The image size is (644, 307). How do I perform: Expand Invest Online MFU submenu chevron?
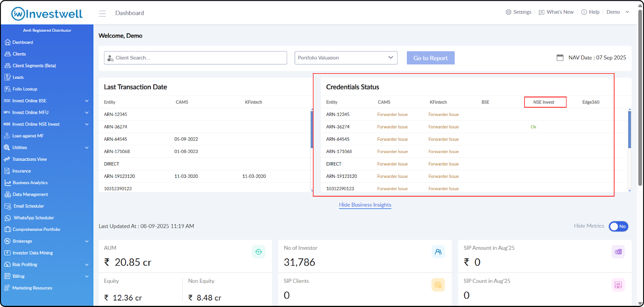[x=87, y=112]
